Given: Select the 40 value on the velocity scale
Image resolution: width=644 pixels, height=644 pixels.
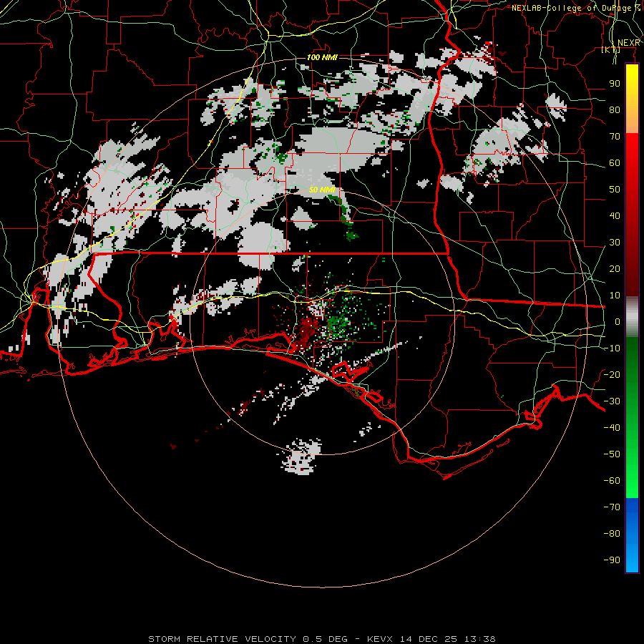Looking at the screenshot, I should pos(615,216).
